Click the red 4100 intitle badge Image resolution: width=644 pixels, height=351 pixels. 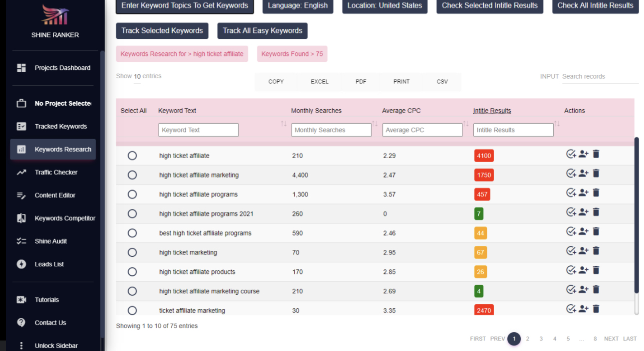484,156
